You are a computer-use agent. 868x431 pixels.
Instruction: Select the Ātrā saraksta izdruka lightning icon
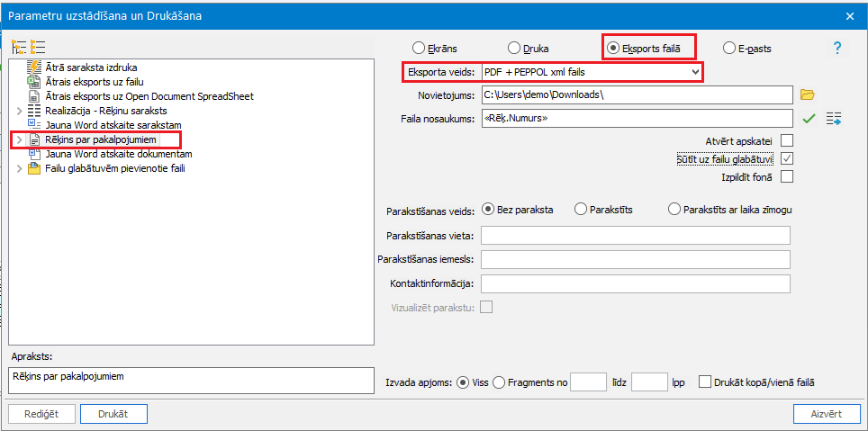click(34, 67)
